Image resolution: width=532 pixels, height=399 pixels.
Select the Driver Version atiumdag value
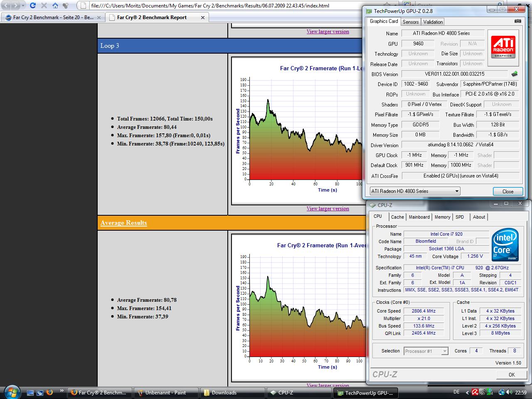461,145
